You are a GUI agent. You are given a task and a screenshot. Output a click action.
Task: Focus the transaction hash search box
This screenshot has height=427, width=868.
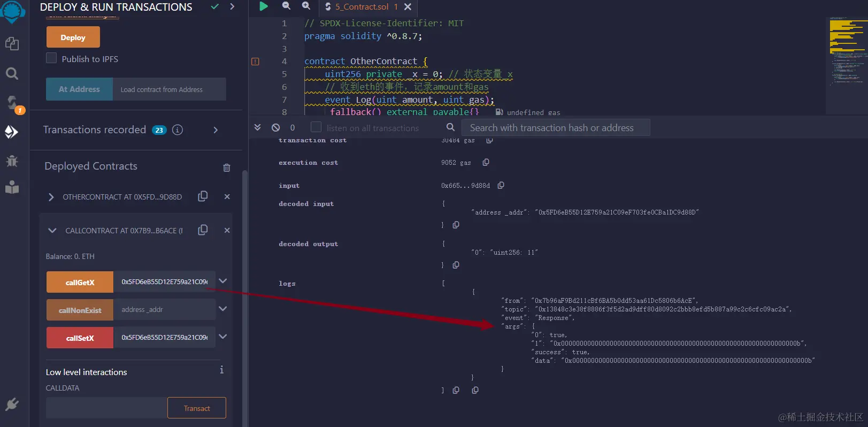click(x=556, y=127)
